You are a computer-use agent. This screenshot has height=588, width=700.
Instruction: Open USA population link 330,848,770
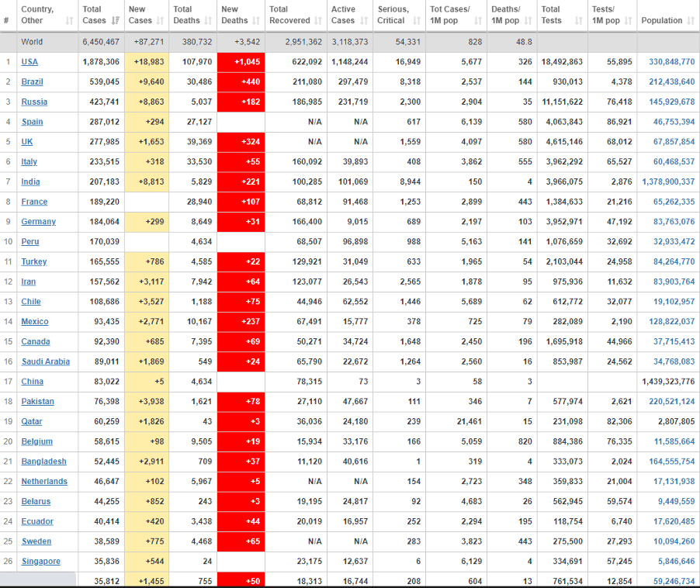672,62
